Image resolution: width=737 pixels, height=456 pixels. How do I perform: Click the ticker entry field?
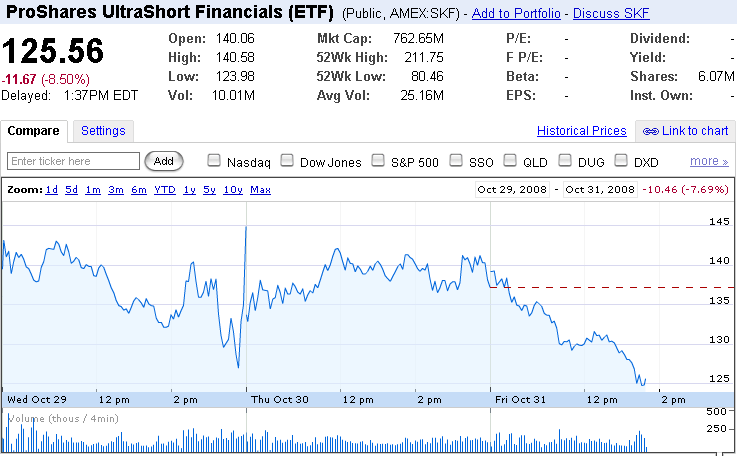coord(74,161)
